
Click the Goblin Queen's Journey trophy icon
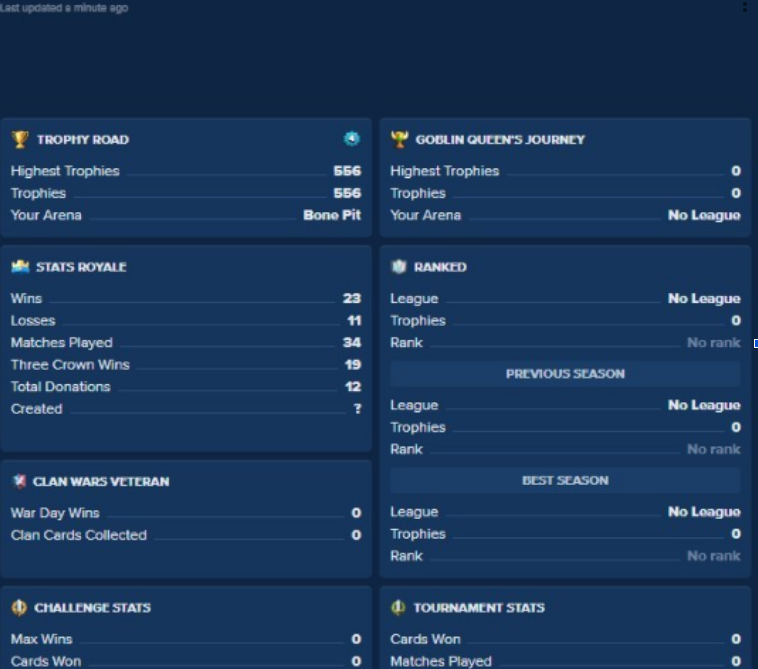click(399, 139)
